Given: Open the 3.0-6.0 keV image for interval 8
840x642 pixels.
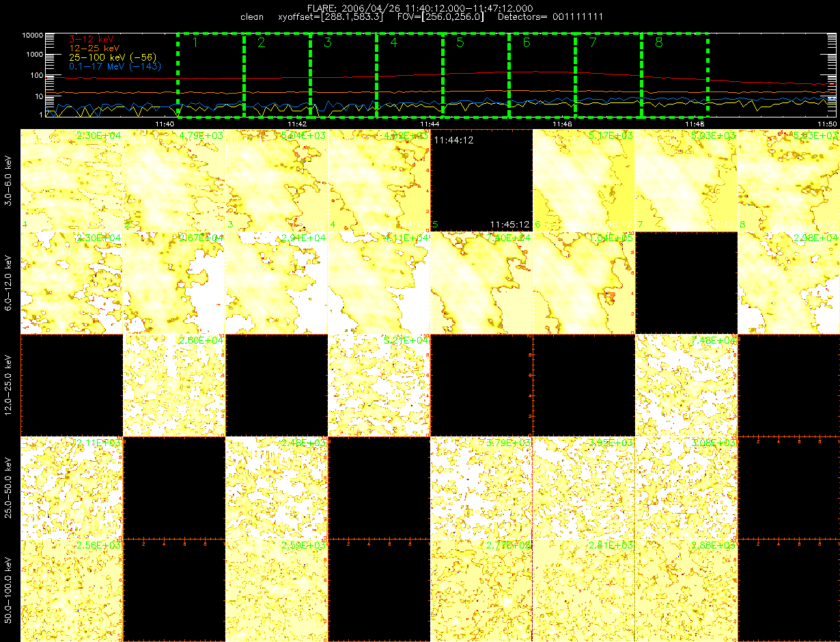Looking at the screenshot, I should point(789,181).
